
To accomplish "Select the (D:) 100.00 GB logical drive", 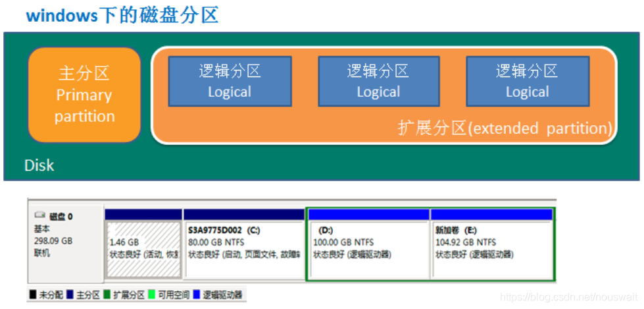I will coord(369,250).
